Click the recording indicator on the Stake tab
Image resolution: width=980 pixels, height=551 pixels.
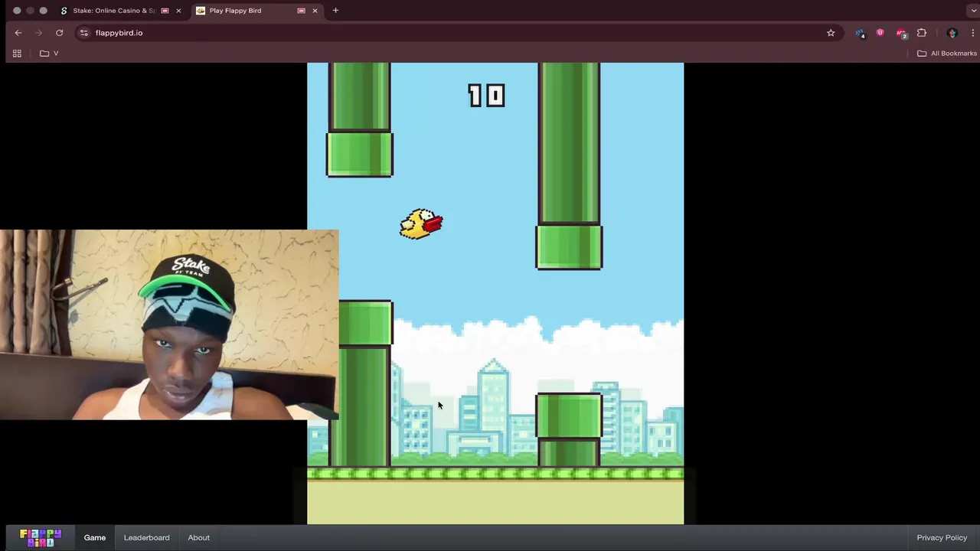[165, 11]
